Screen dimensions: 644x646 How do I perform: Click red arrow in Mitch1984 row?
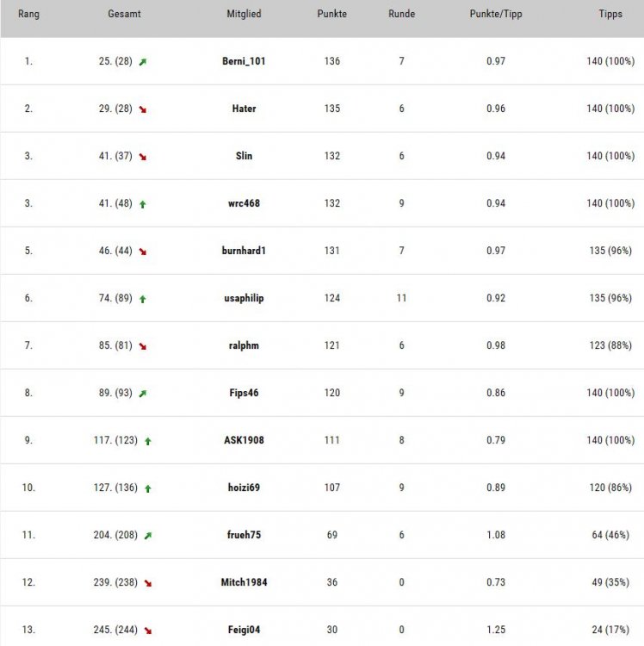[x=148, y=583]
